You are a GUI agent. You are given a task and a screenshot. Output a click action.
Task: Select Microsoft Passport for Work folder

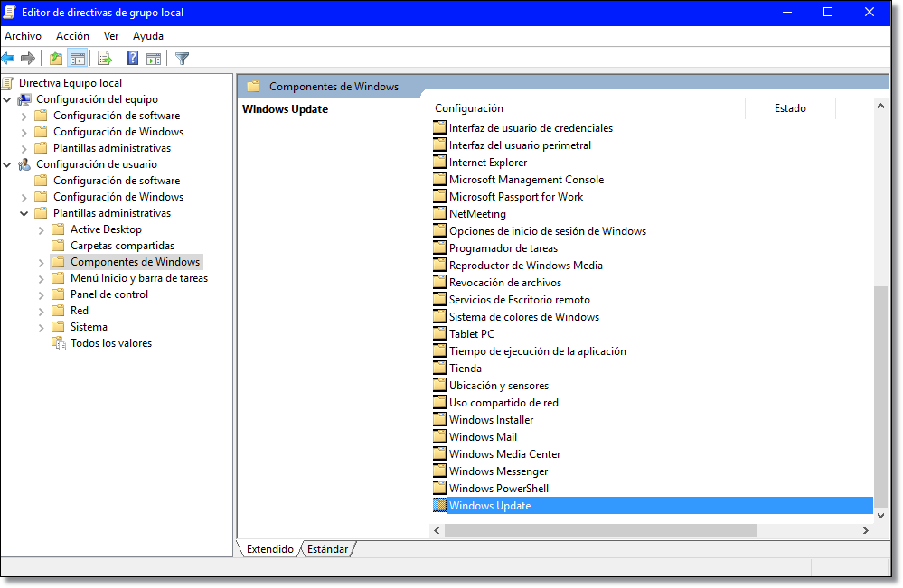516,197
